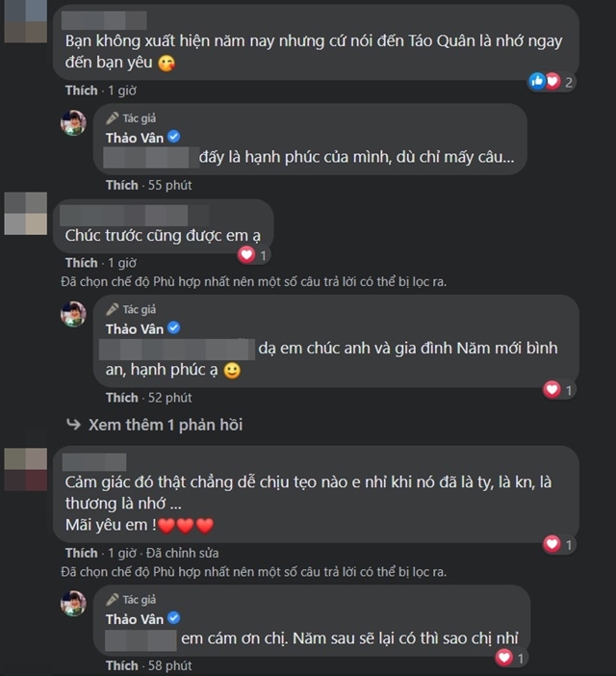Open the 'Đã chỉnh sửa' edit history link

[182, 553]
